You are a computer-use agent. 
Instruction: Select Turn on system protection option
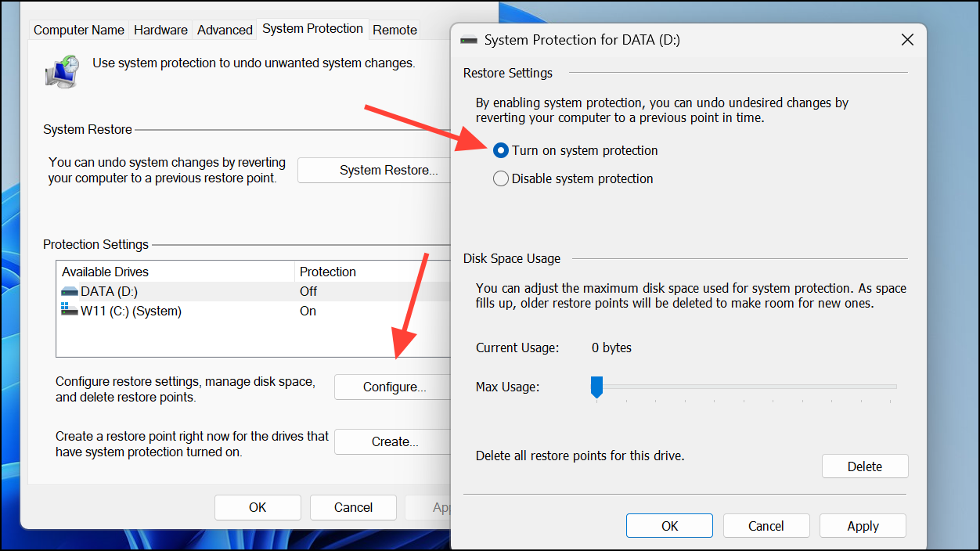pos(501,150)
